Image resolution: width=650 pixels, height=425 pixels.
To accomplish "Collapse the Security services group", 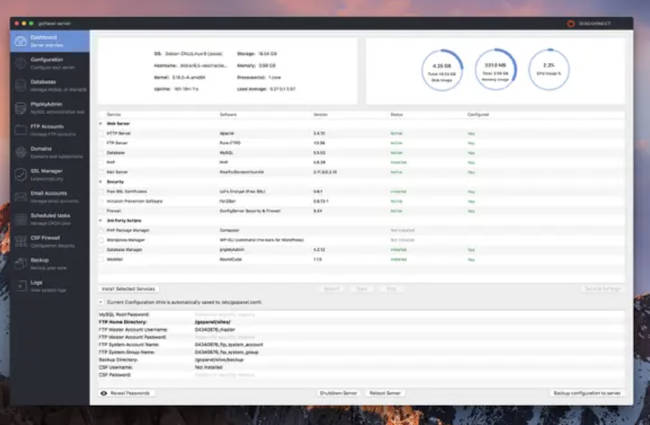I will tap(100, 181).
